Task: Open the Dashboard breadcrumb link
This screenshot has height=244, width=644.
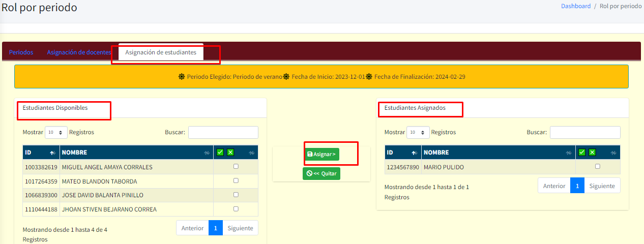Action: (x=576, y=6)
